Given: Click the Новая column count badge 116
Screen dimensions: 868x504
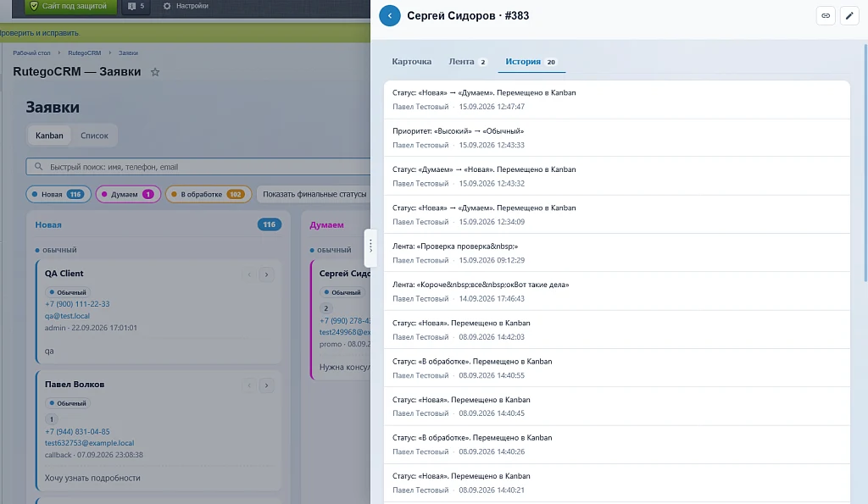Looking at the screenshot, I should [x=269, y=224].
